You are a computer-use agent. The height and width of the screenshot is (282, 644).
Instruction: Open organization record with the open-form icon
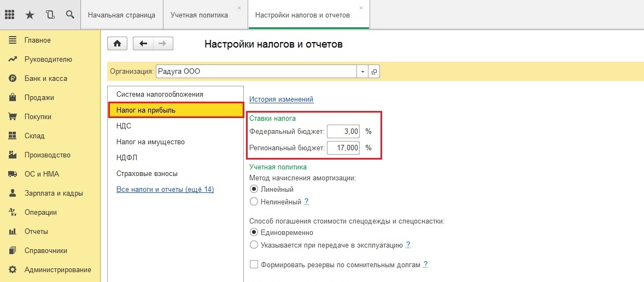[x=374, y=72]
